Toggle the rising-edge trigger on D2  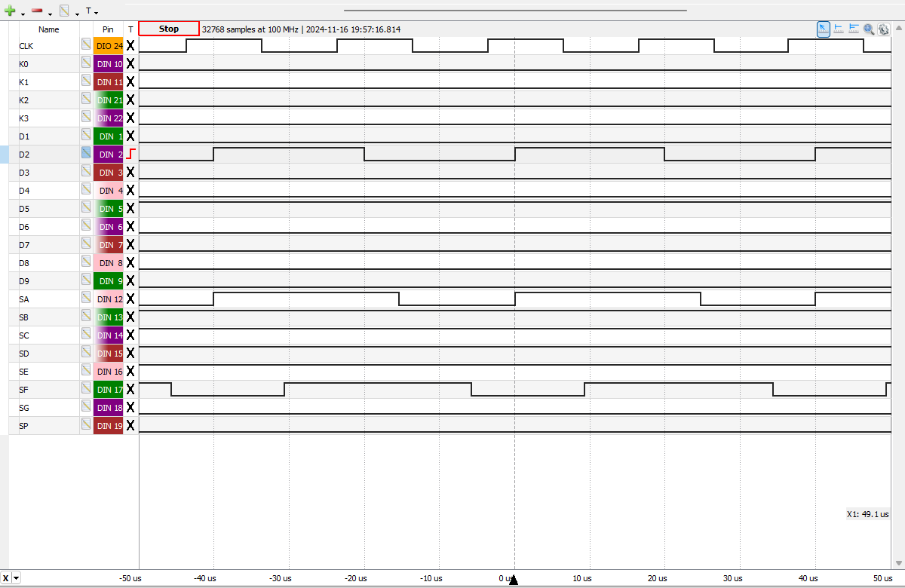pyautogui.click(x=130, y=155)
